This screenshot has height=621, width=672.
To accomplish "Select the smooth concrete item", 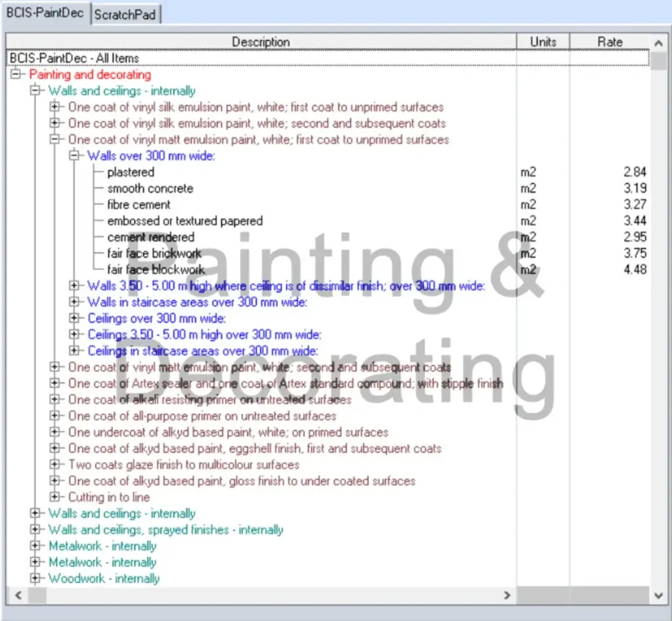I will (x=150, y=188).
